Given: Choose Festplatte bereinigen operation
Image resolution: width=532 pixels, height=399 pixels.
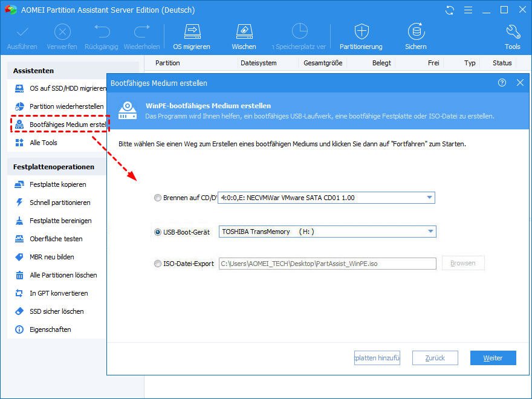Looking at the screenshot, I should 53,221.
